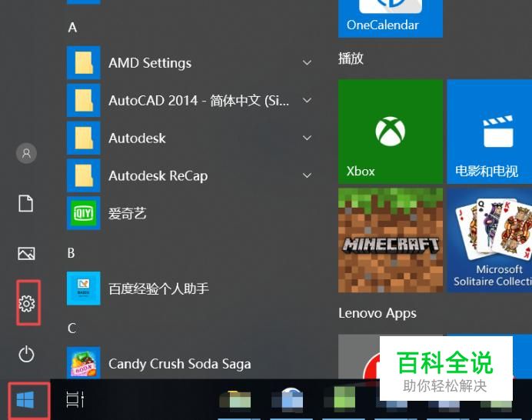Open the Minecraft tile
Screen dimensions: 532x420
[391, 241]
